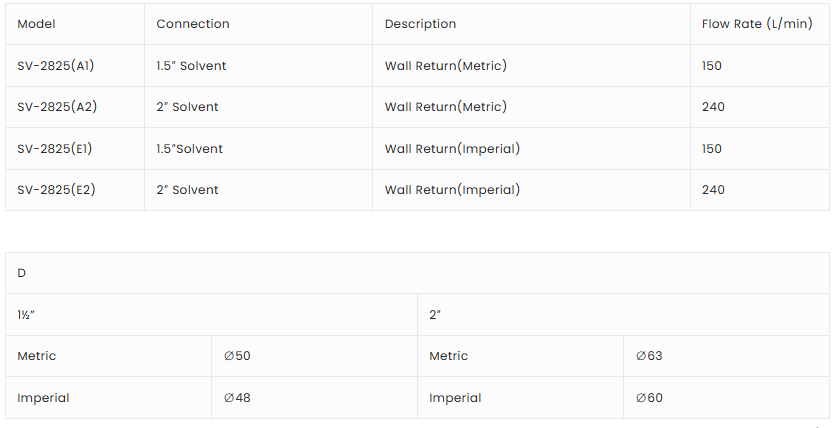Click the connection cell in the SV-2825(E2) row
838x428 pixels.
[x=187, y=190]
